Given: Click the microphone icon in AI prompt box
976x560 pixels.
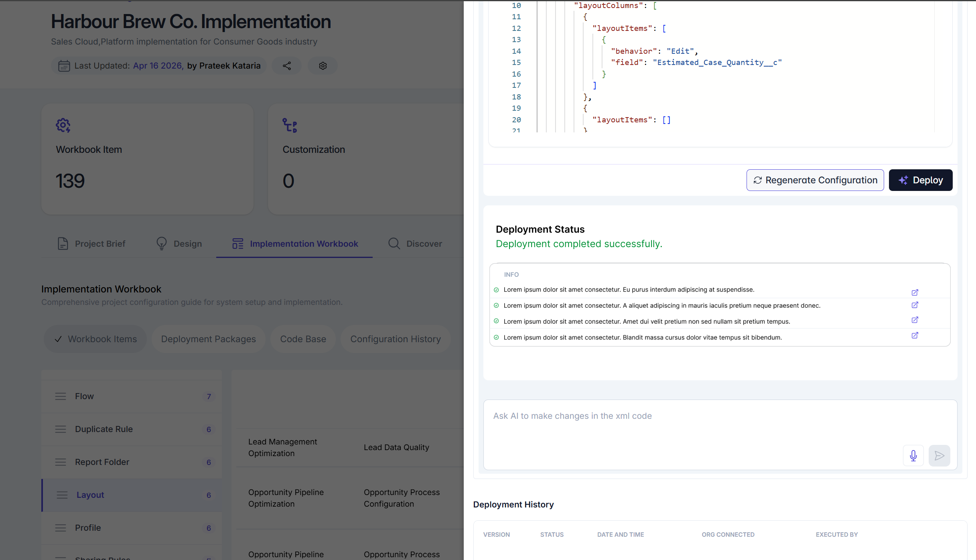Looking at the screenshot, I should click(913, 456).
